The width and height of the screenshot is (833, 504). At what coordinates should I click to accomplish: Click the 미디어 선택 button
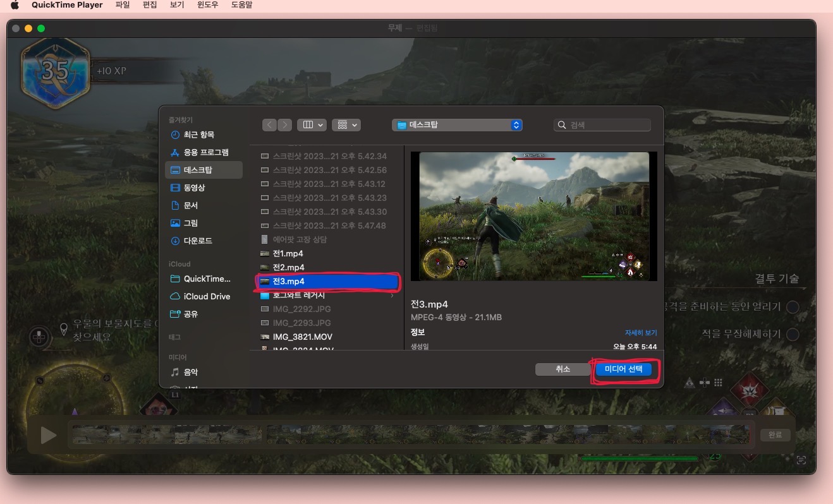click(x=623, y=369)
